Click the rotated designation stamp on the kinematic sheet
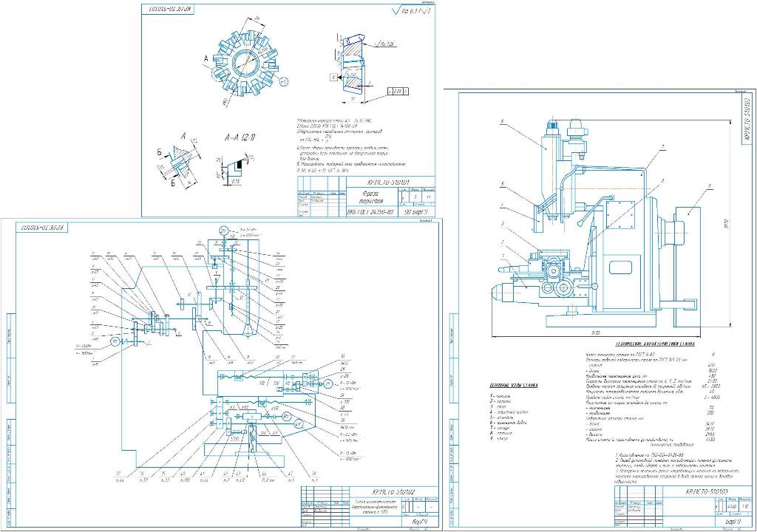The width and height of the screenshot is (757, 532). (x=42, y=228)
